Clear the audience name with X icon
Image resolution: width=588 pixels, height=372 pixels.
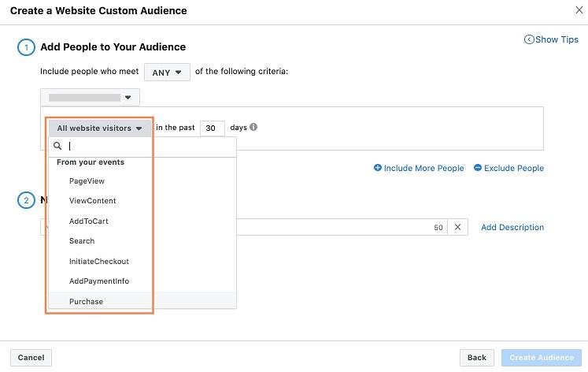tap(458, 227)
